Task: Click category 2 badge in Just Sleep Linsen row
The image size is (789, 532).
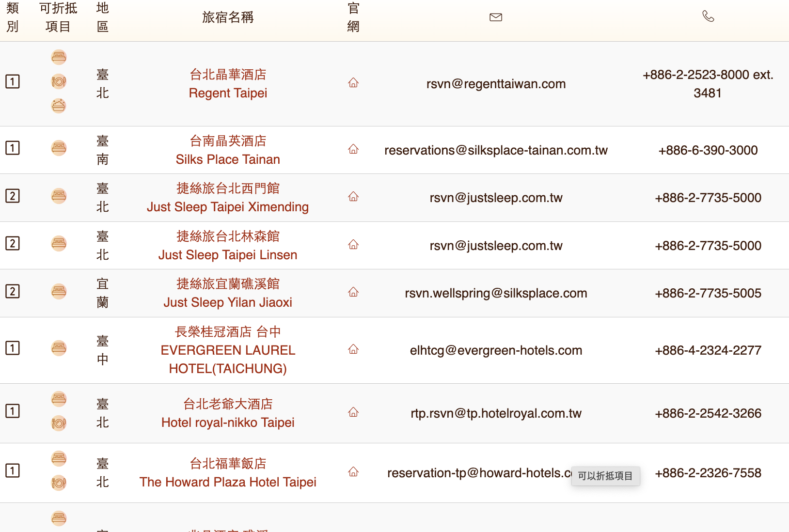Action: point(13,243)
